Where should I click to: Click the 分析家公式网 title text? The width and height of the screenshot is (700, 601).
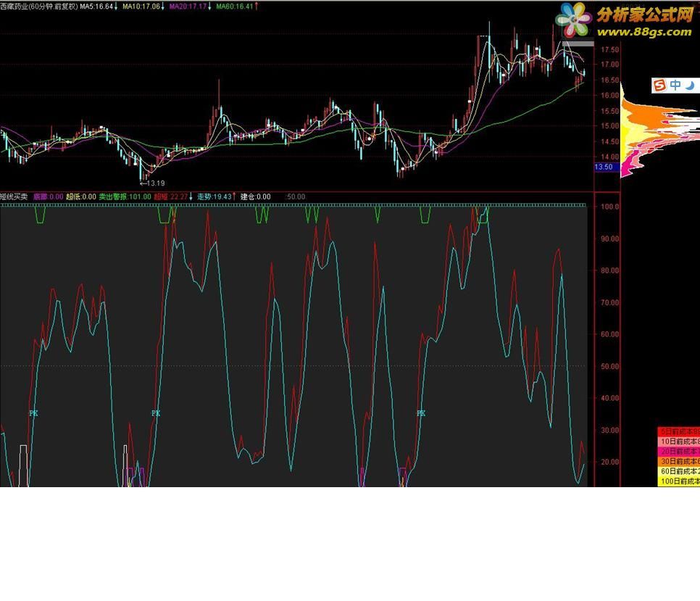(x=645, y=14)
